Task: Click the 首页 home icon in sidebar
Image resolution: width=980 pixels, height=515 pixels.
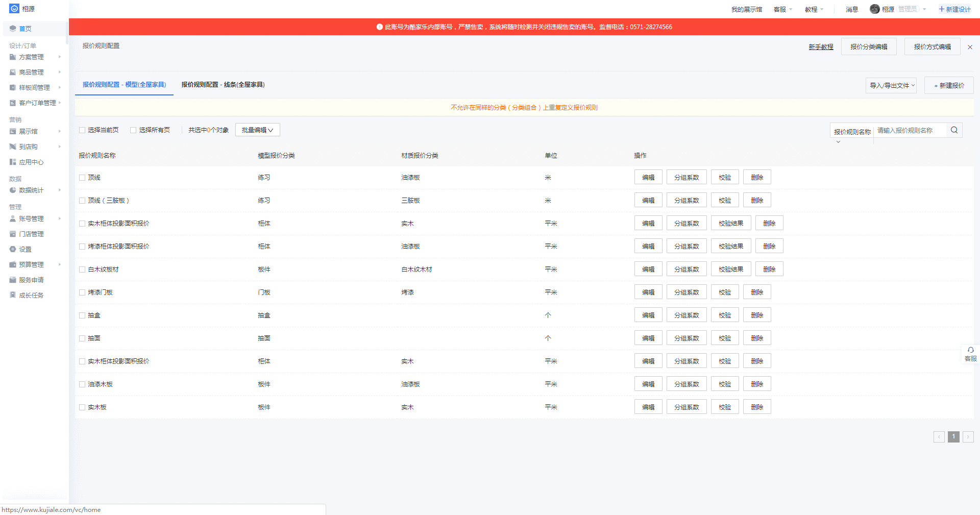Action: click(x=13, y=29)
